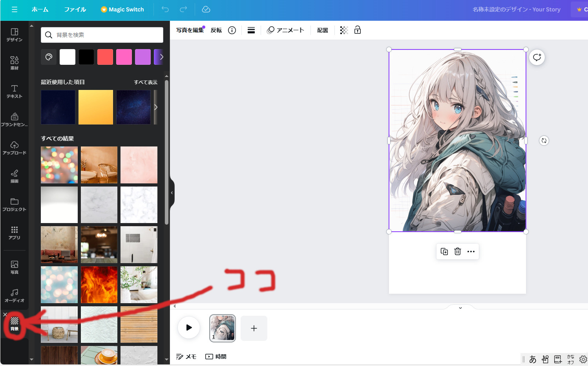
Task: Pick the purple color swatch
Action: point(143,57)
